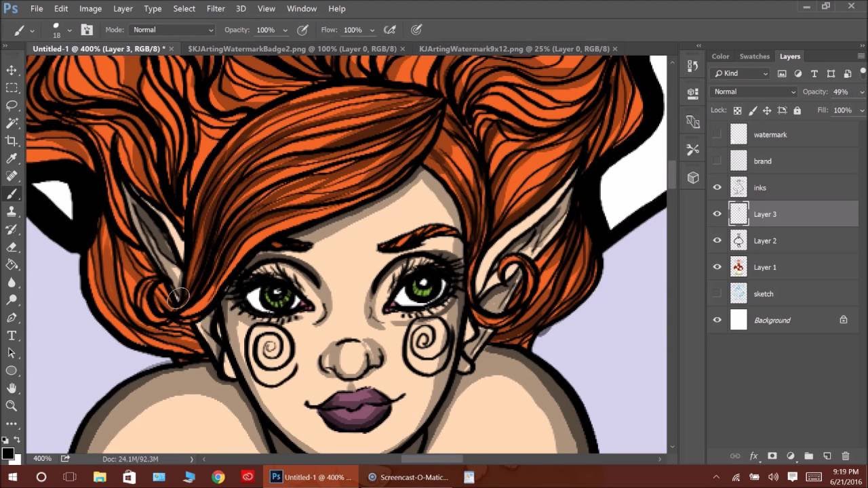Open the tool preset picker arrow

click(x=32, y=30)
